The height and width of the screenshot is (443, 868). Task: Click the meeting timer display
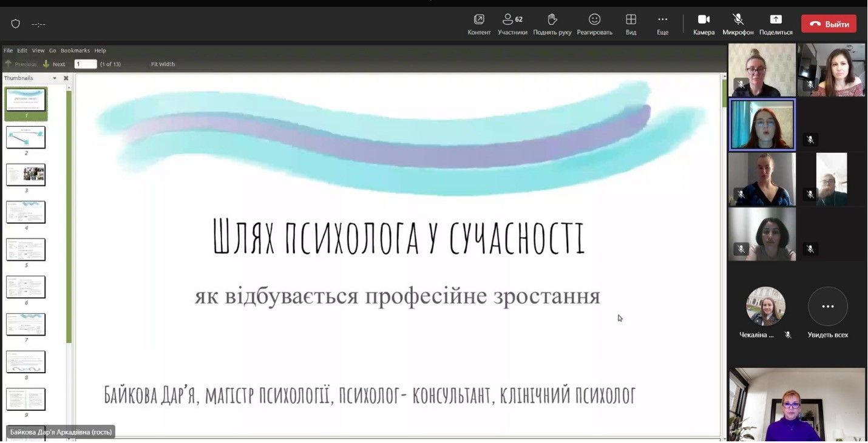39,24
